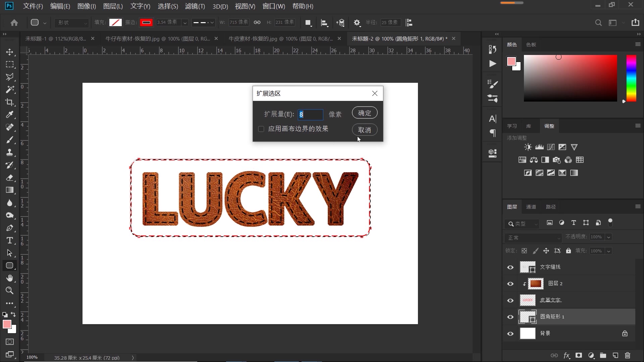Select the Eraser tool
This screenshot has width=644, height=362.
pyautogui.click(x=9, y=178)
